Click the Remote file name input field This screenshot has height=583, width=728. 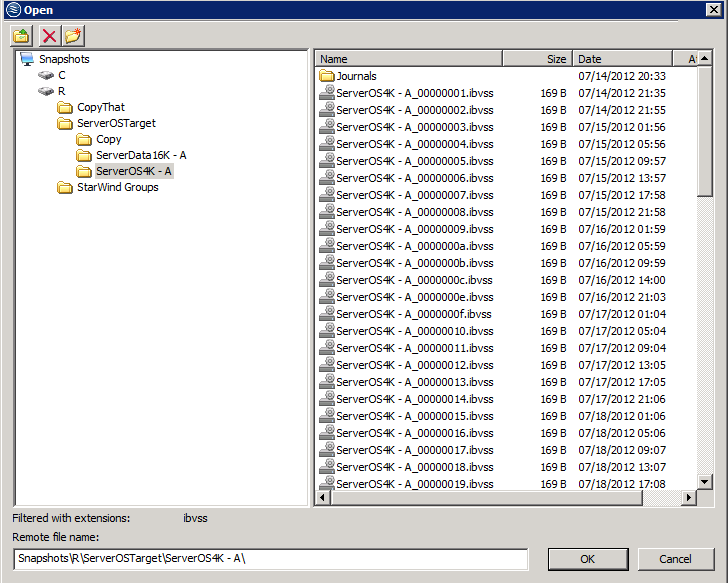(x=271, y=559)
